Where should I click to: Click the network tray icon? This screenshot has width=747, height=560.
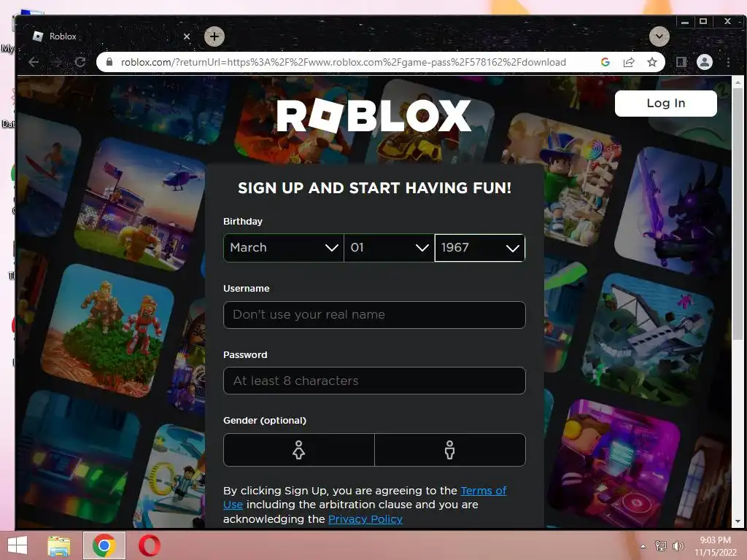[x=661, y=546]
